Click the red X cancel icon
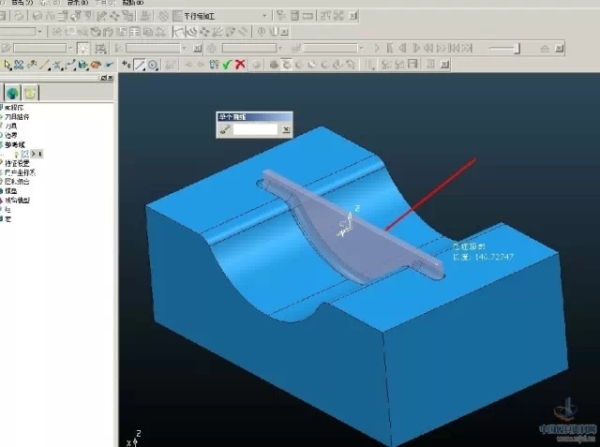Screen dimensions: 600x447 [x=242, y=65]
